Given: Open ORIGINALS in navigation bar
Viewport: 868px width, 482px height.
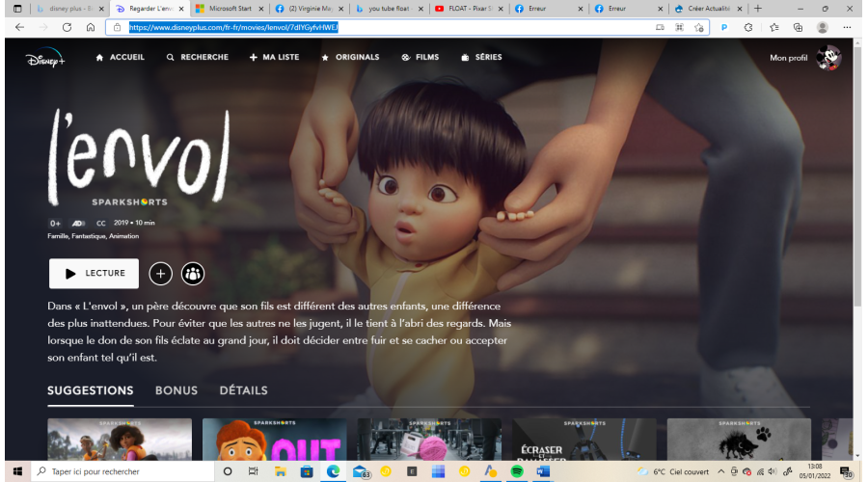Looking at the screenshot, I should 350,57.
